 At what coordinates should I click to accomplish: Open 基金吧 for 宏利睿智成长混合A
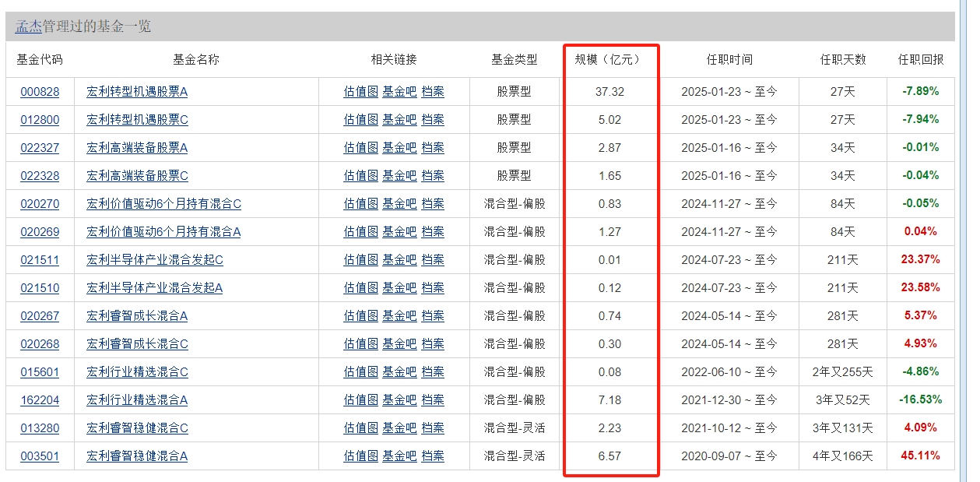[x=399, y=316]
